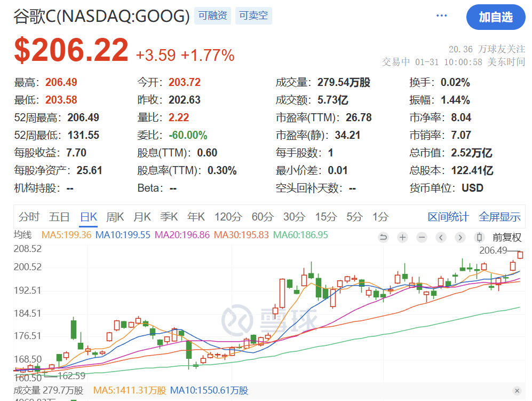Viewport: 532px width, 401px height.
Task: Click the 今开 opening price 203.72
Action: coord(185,82)
